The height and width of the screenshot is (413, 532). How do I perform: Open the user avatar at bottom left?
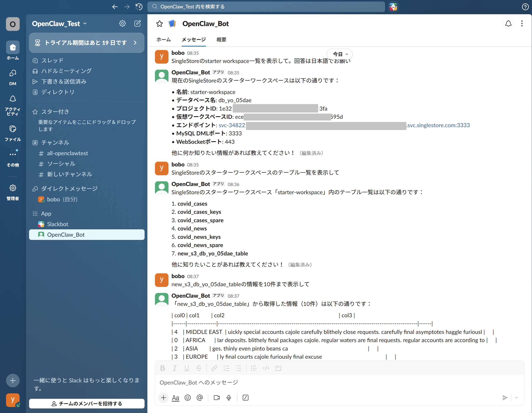(13, 400)
